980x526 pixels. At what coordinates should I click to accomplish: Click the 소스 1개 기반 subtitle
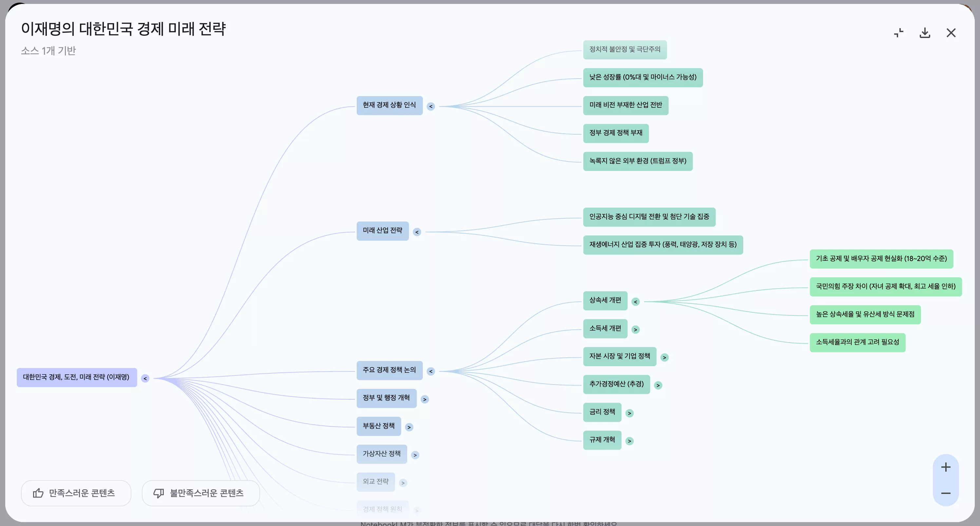click(48, 50)
